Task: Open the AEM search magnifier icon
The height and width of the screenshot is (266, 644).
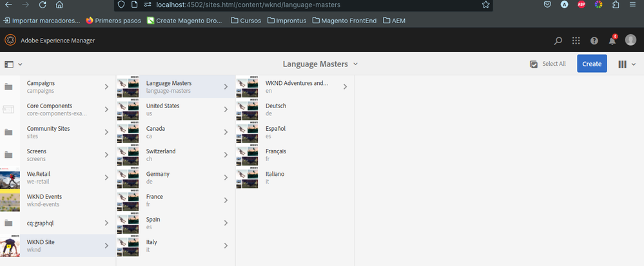Action: point(558,41)
